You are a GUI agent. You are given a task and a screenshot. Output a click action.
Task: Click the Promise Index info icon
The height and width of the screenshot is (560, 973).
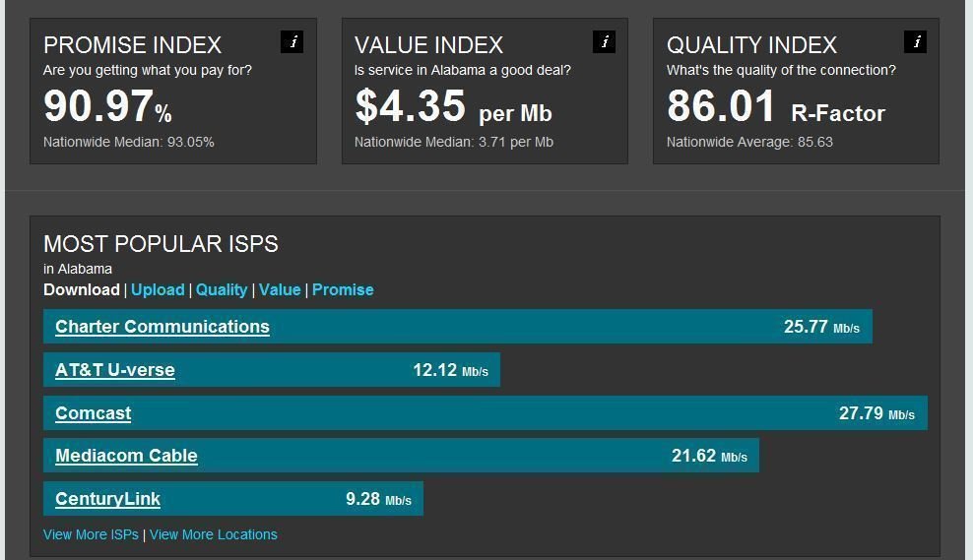coord(292,41)
